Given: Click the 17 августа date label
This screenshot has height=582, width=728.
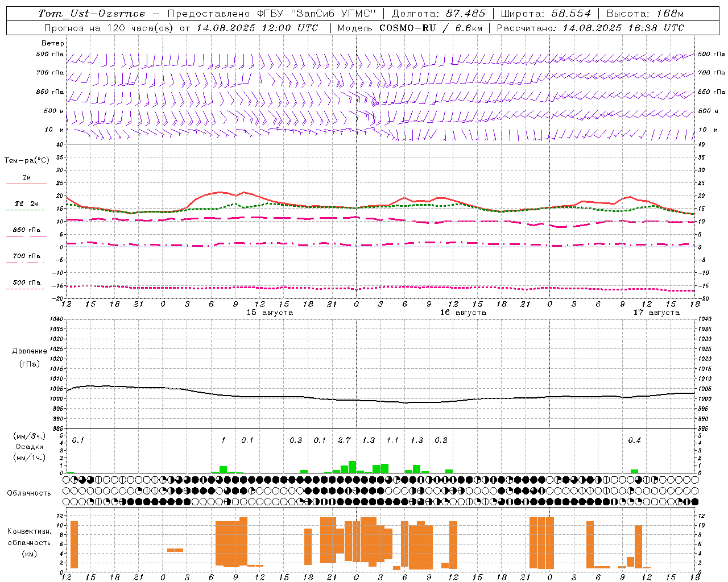Looking at the screenshot, I should coord(656,313).
